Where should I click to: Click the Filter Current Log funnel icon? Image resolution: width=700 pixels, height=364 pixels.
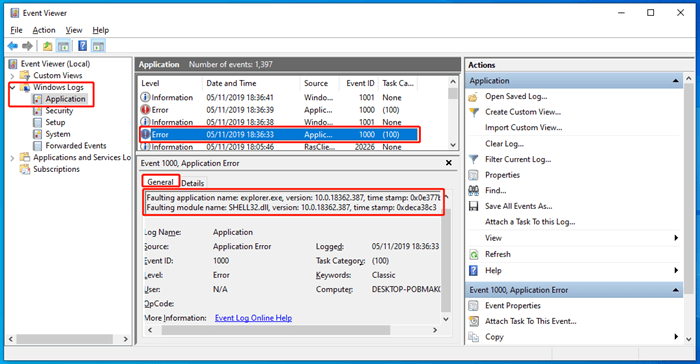(474, 159)
